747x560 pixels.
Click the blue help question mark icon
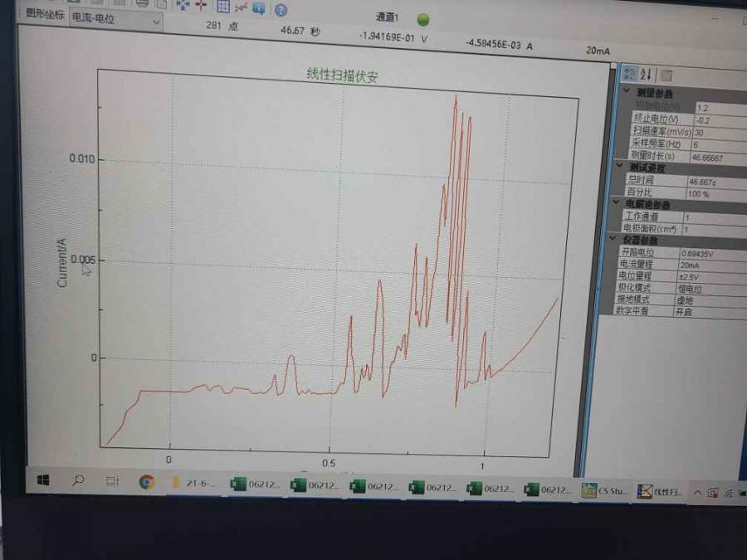coord(281,9)
